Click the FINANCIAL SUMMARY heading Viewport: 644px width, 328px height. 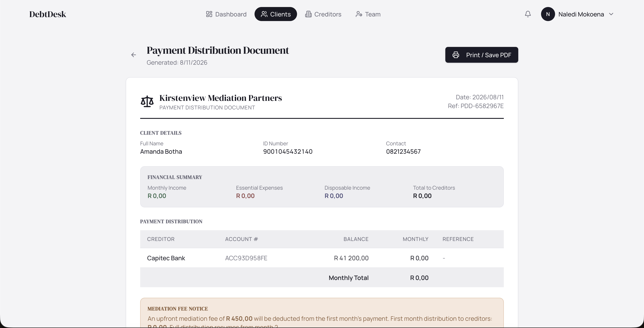point(175,177)
